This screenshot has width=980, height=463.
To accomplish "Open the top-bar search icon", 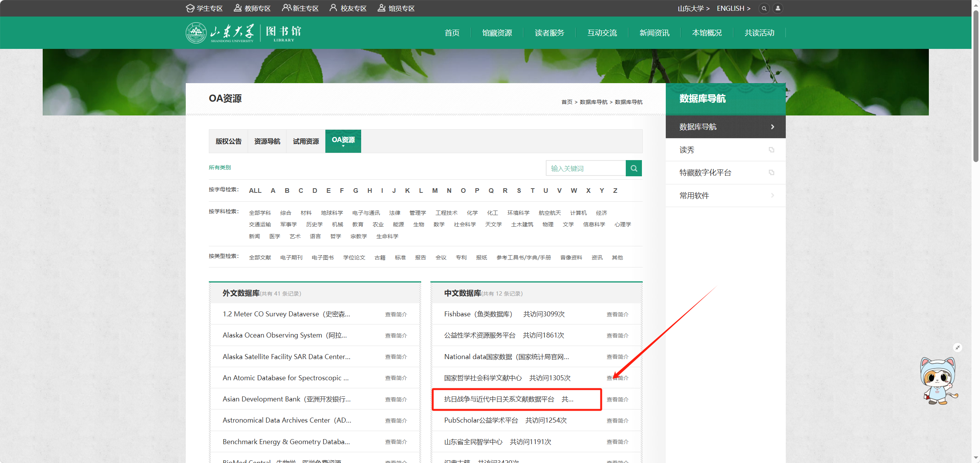I will pos(764,8).
